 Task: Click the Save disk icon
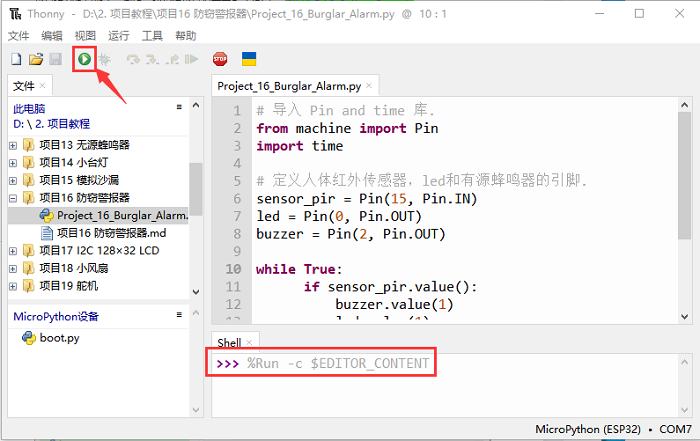click(55, 60)
